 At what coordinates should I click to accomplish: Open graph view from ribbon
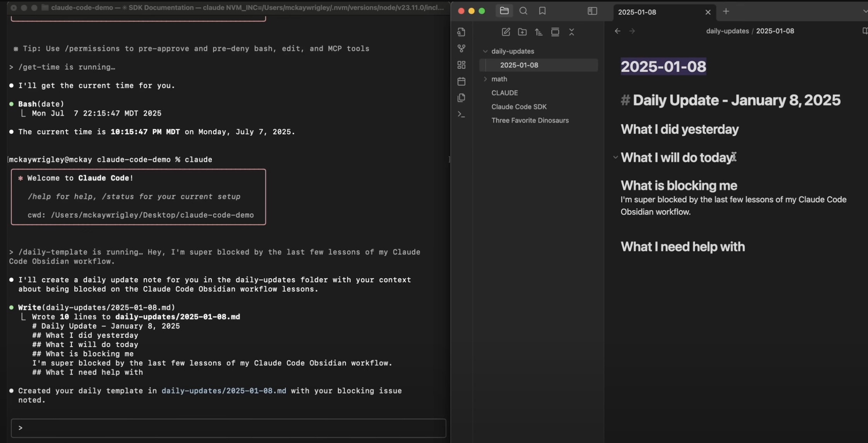click(461, 48)
